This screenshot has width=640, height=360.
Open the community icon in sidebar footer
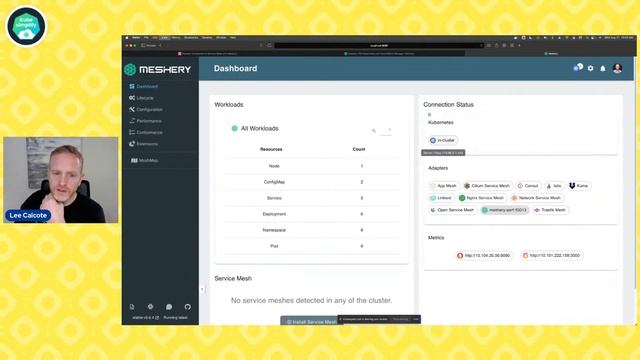point(150,307)
